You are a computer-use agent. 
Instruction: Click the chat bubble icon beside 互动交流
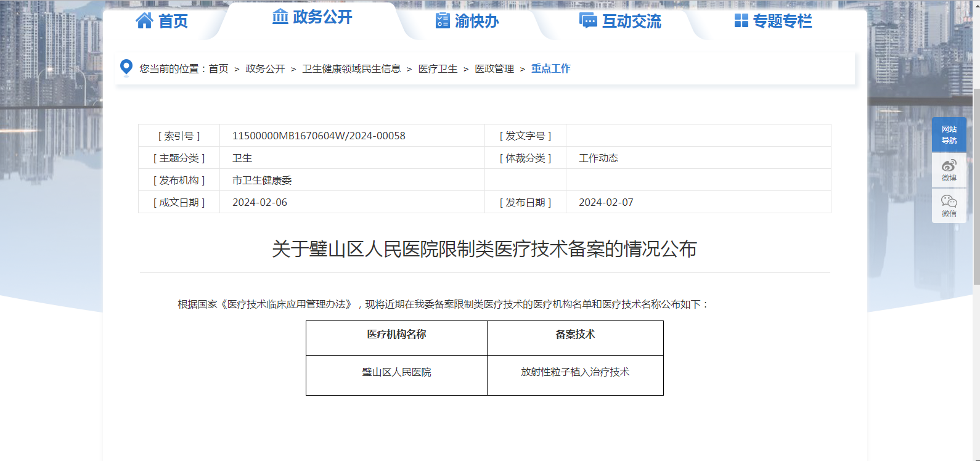(588, 21)
